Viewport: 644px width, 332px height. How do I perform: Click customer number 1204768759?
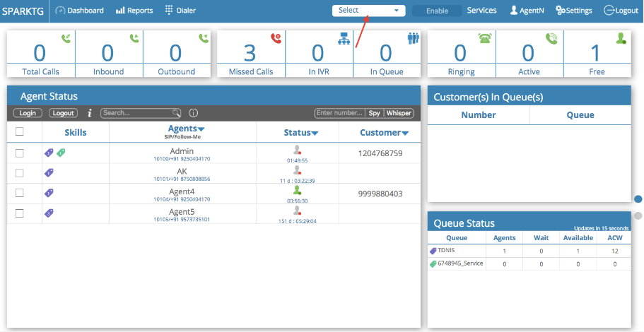click(x=380, y=153)
